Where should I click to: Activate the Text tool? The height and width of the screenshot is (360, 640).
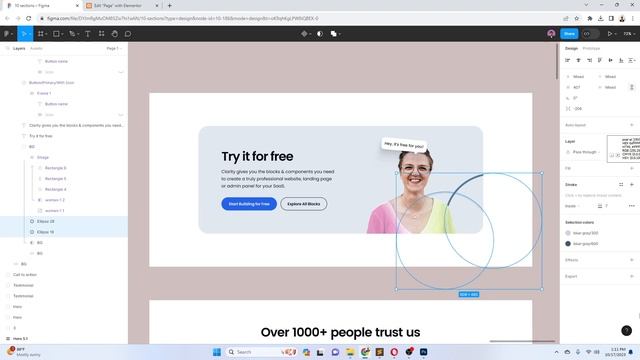click(87, 34)
